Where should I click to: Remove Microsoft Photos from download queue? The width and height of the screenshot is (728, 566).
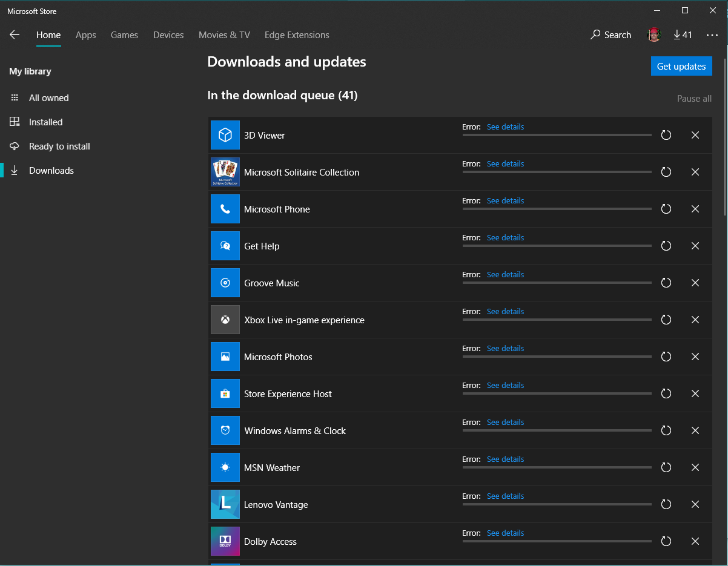[695, 357]
